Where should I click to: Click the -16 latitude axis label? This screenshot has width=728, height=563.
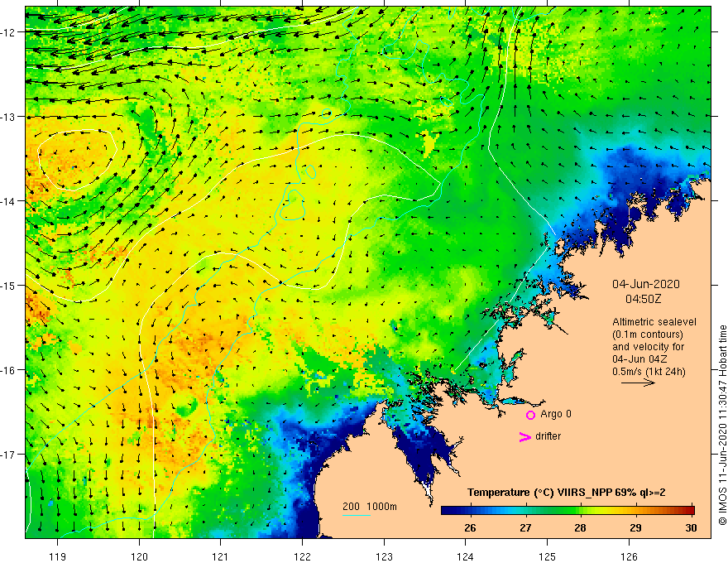point(9,370)
